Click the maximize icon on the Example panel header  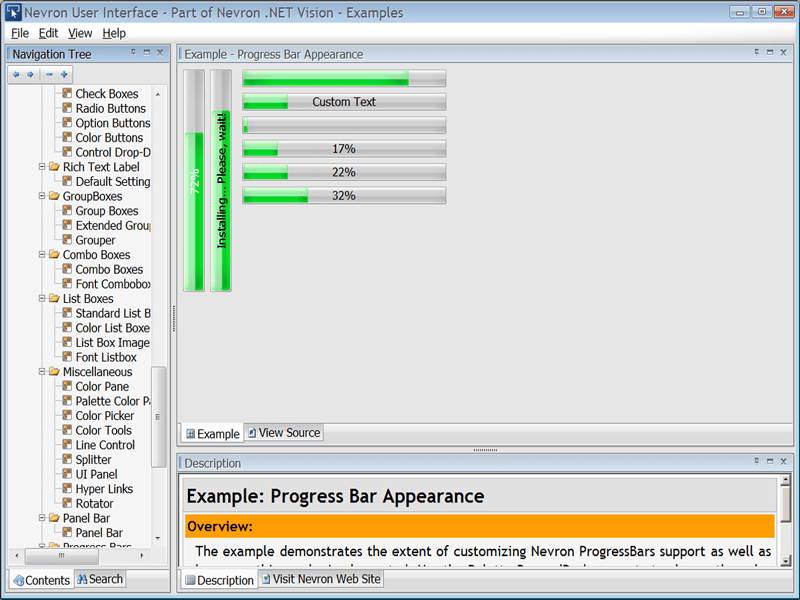[x=768, y=54]
